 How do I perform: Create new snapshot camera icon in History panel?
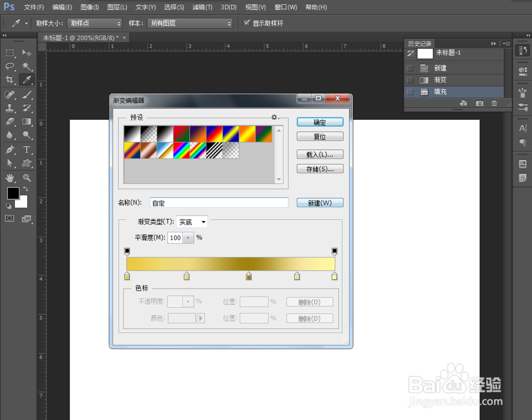pyautogui.click(x=479, y=103)
